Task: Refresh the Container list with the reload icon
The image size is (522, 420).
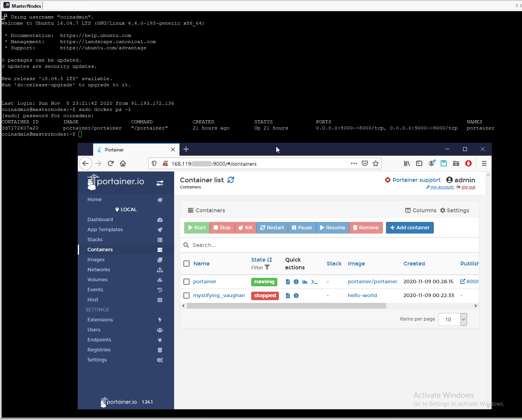Action: point(231,180)
